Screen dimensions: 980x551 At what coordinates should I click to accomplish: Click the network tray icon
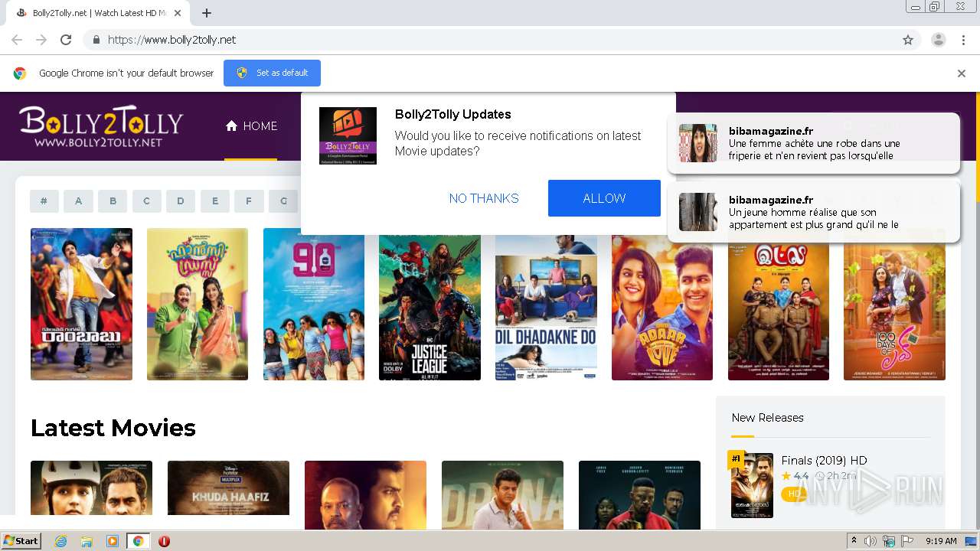[889, 541]
